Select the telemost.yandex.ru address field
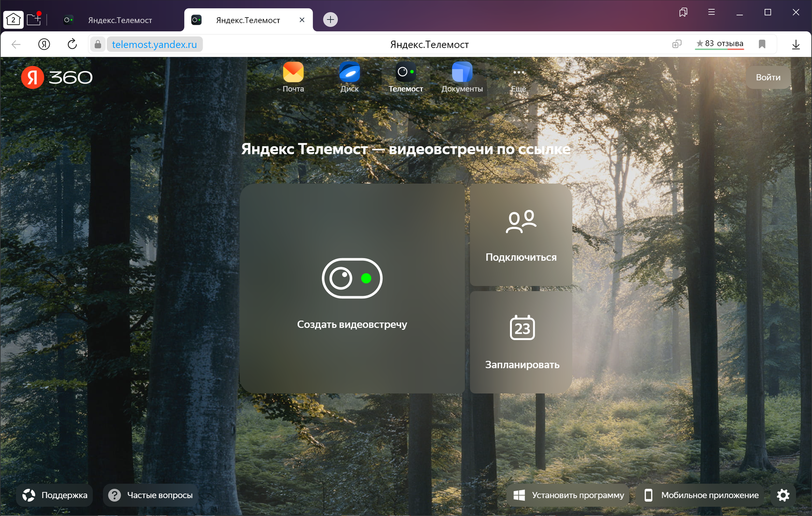 coord(155,44)
